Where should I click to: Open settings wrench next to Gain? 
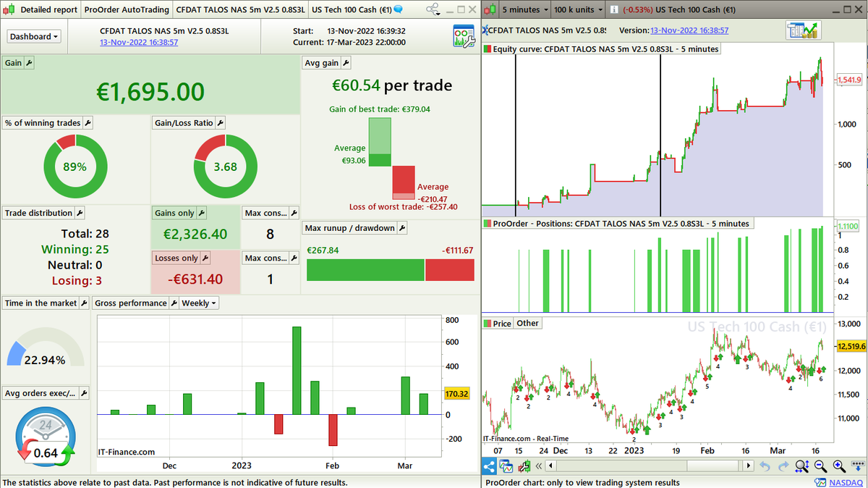point(30,63)
